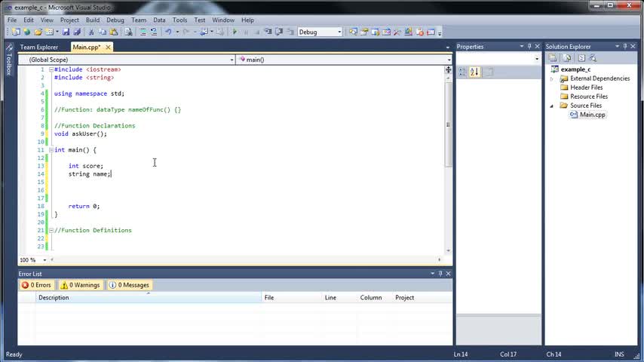The height and width of the screenshot is (362, 644).
Task: Select the Header Files folder
Action: 586,87
